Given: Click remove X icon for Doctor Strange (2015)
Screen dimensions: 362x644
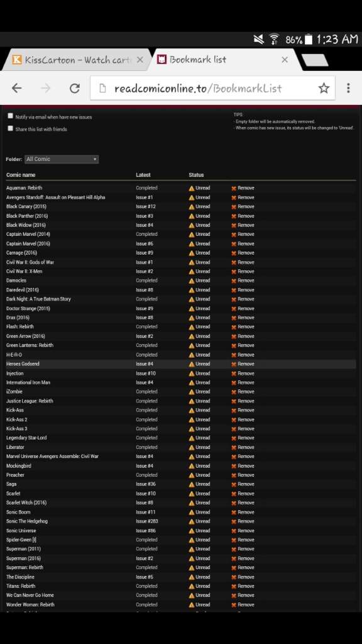Looking at the screenshot, I should (x=234, y=308).
